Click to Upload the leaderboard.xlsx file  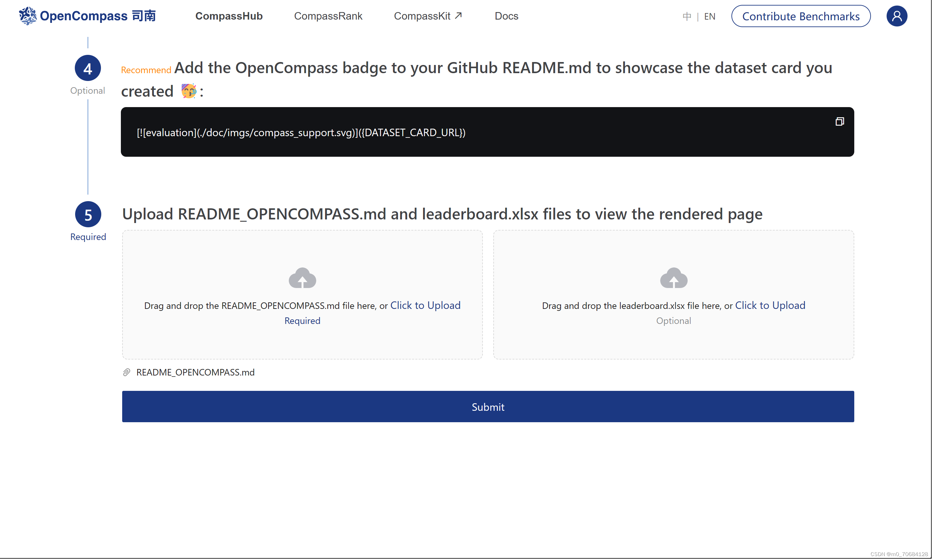pyautogui.click(x=770, y=305)
